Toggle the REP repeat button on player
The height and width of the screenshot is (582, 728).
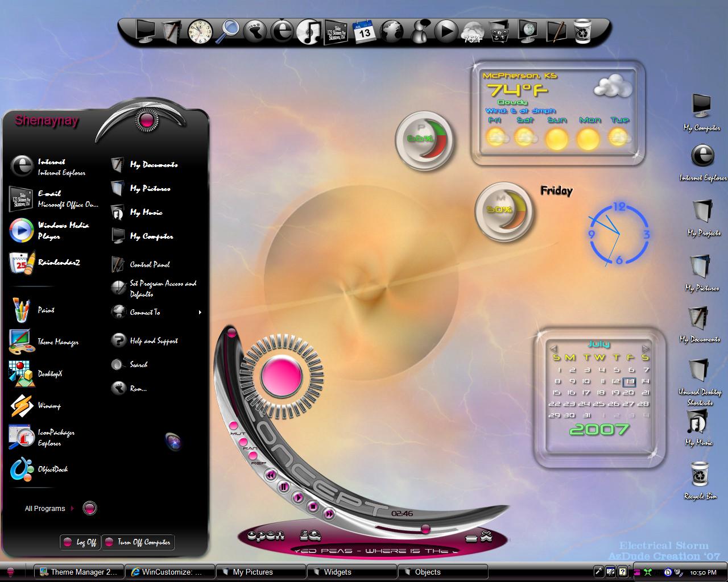[253, 455]
